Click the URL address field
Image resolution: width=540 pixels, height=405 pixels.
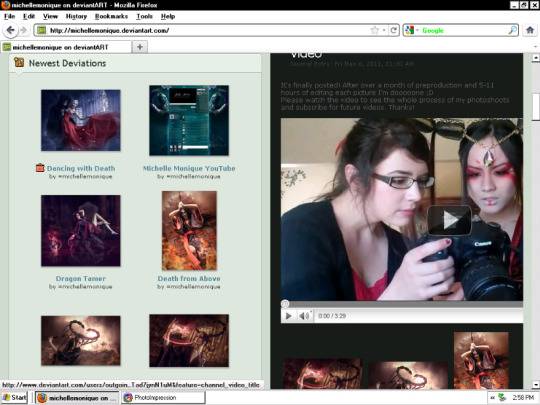click(x=207, y=30)
